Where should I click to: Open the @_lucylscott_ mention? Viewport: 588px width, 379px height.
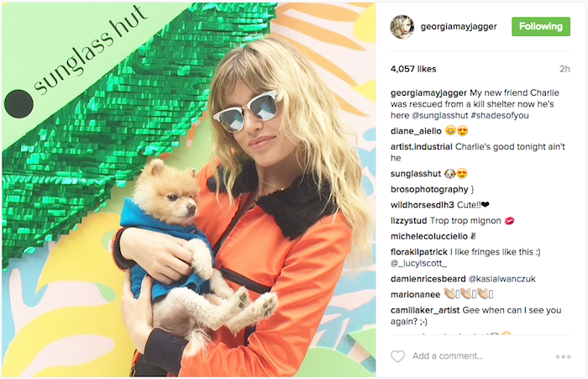[x=418, y=263]
